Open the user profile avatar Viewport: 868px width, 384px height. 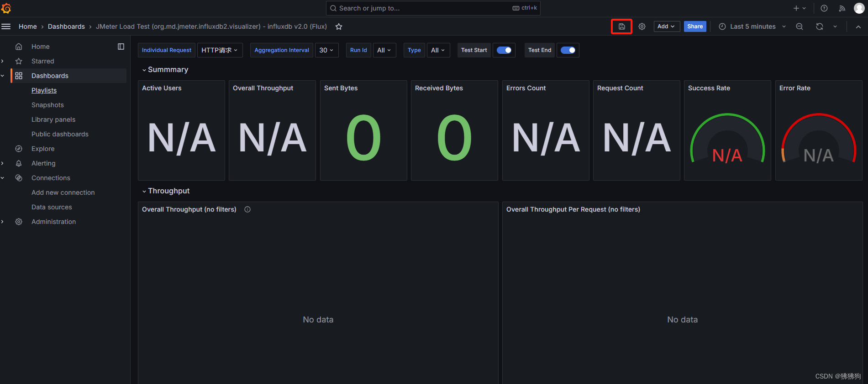[859, 8]
